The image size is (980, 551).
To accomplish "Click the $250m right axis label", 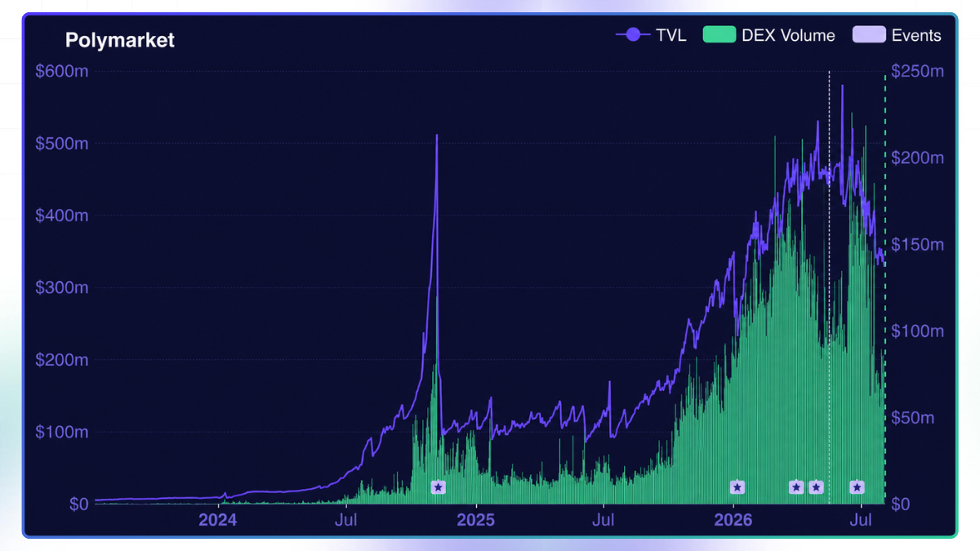I will (x=917, y=71).
